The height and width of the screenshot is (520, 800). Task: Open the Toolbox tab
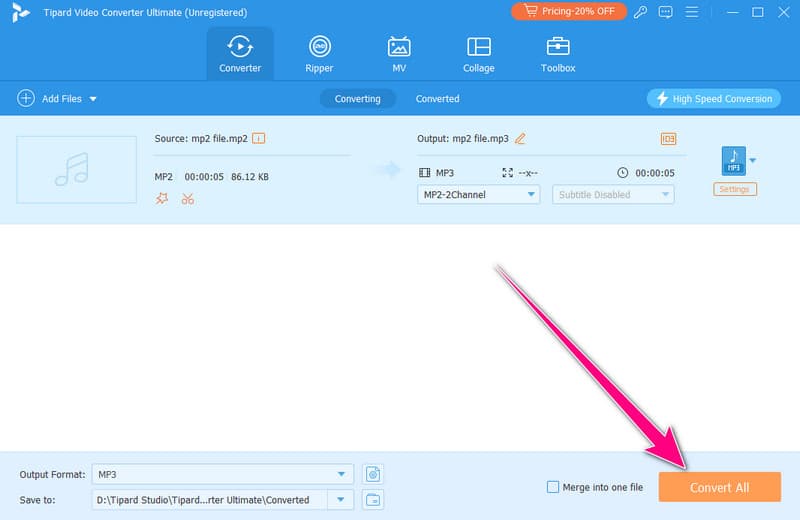coord(558,54)
